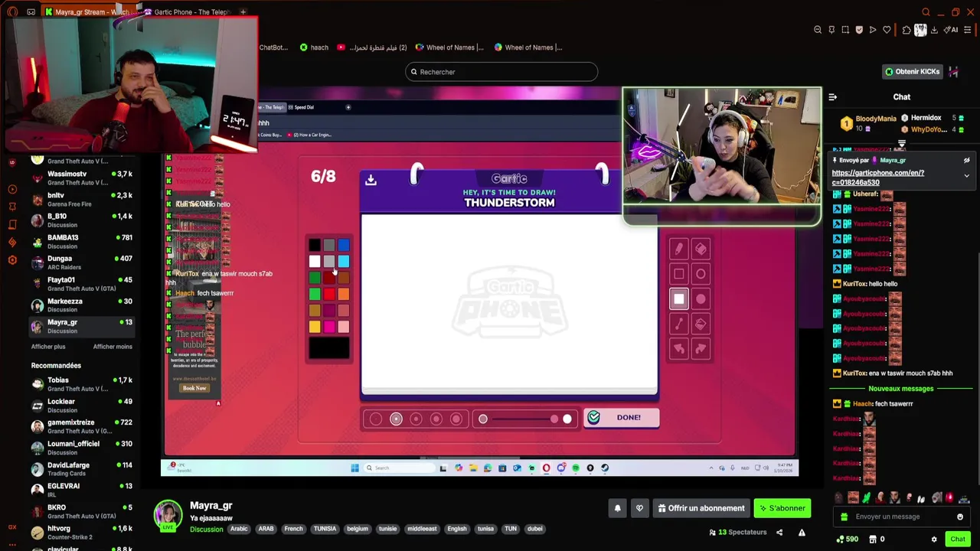Pick the orange color swatch
The width and height of the screenshot is (980, 551).
[x=343, y=295]
